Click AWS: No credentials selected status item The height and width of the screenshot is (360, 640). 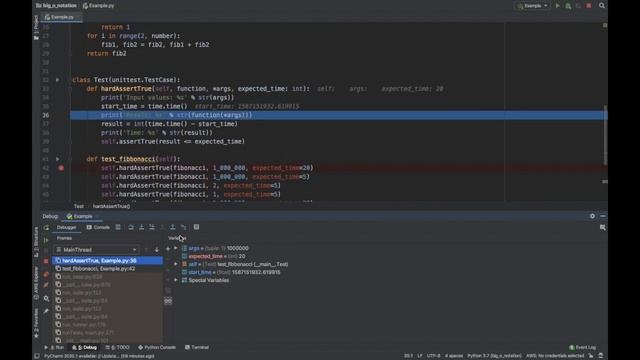click(556, 356)
